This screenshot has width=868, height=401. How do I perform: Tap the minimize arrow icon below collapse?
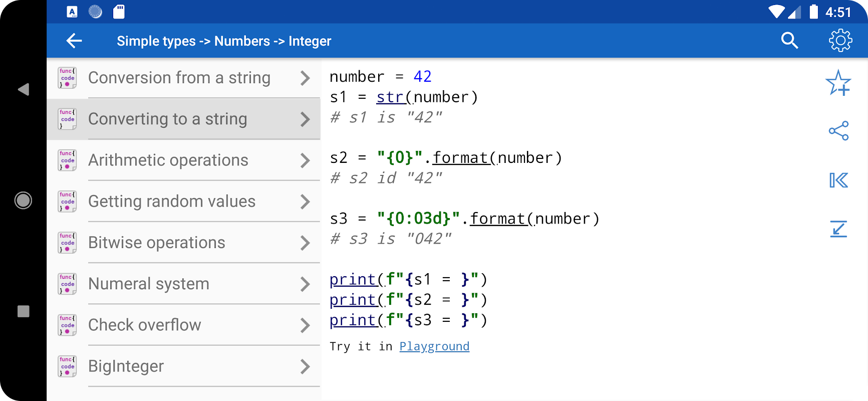(838, 229)
